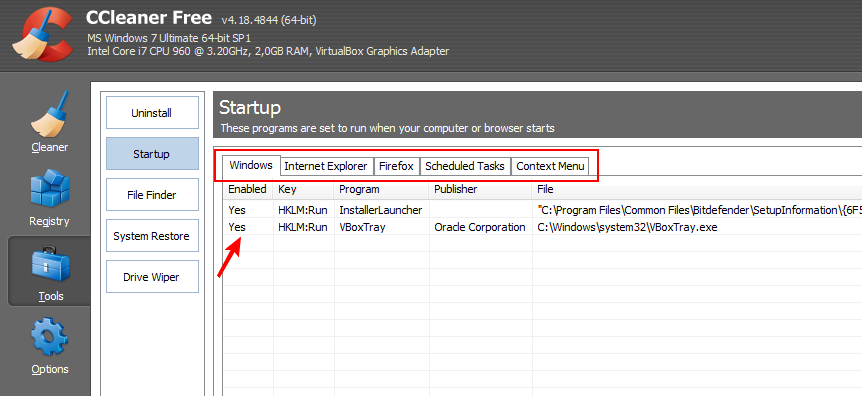Click Oracle Corporation publisher cell
862x396 pixels.
(480, 227)
